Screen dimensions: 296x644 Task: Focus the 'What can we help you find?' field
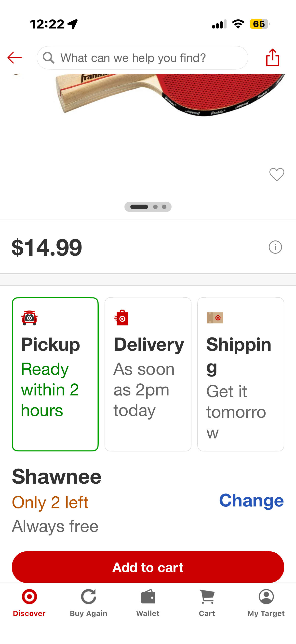point(142,58)
